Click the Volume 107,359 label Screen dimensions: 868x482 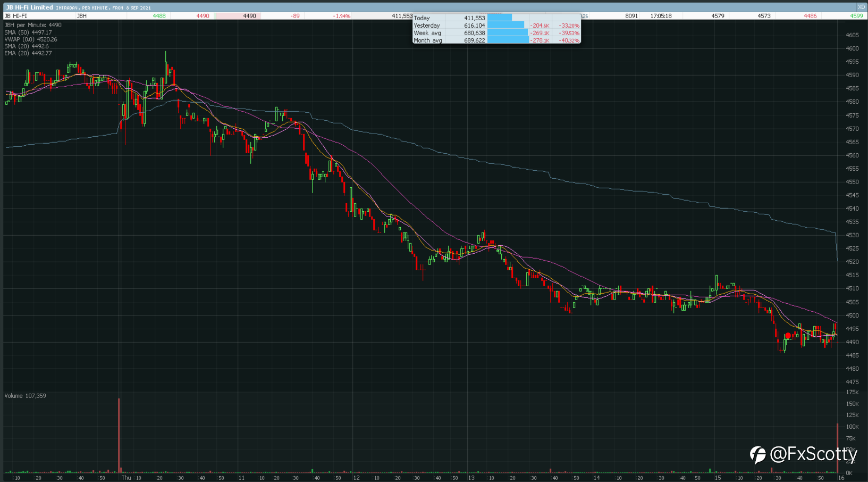tap(26, 396)
